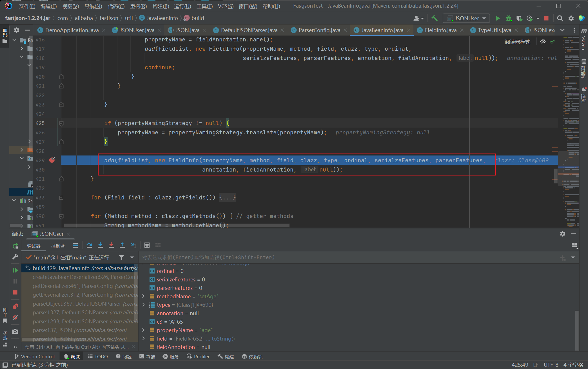Click the toString() link next to field
This screenshot has width=588, height=369.
(x=223, y=339)
